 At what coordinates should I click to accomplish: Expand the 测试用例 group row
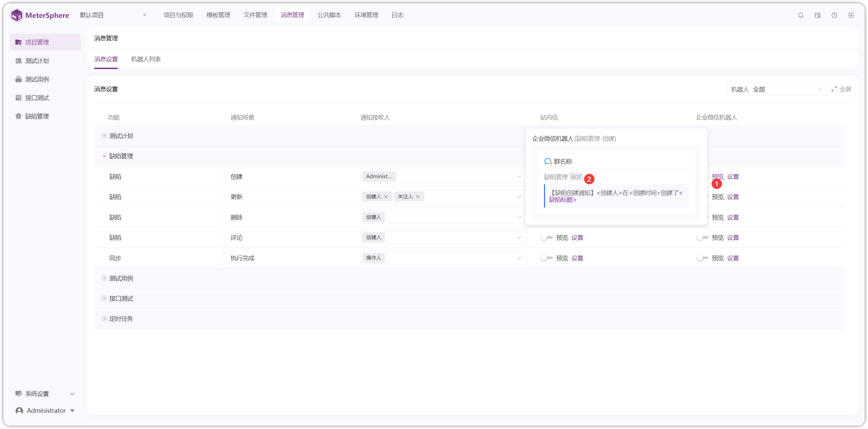[x=104, y=278]
